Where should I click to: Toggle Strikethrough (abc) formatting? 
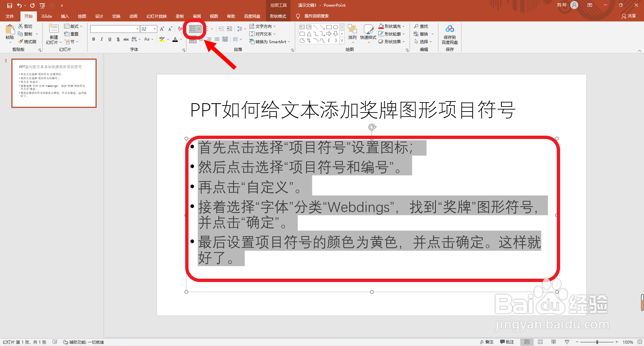click(126, 39)
